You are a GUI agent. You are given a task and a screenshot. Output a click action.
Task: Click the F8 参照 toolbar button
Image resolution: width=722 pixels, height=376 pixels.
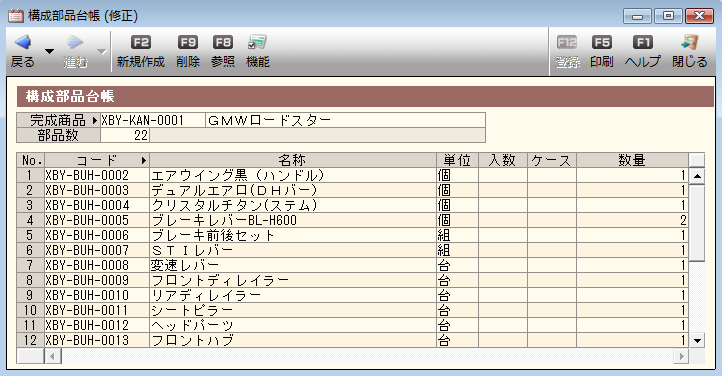223,52
